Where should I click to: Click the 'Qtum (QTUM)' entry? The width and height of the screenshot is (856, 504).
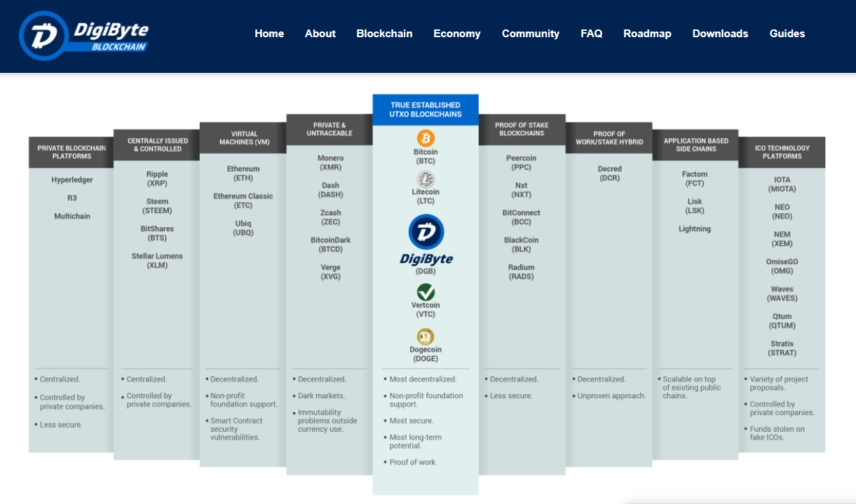(x=782, y=321)
